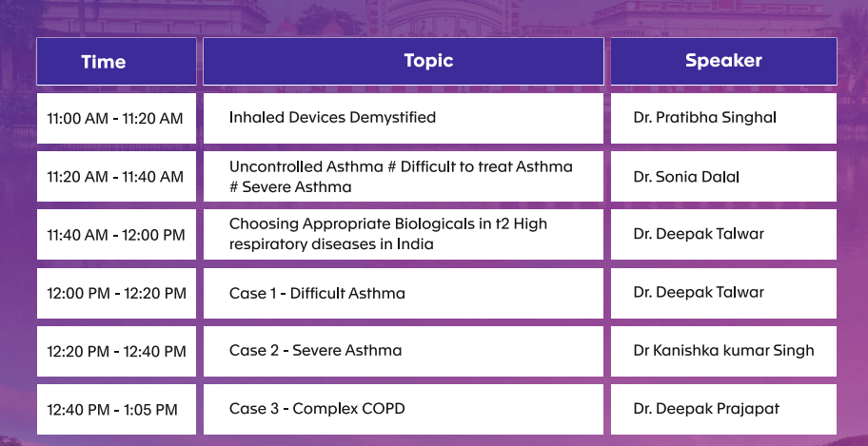Select the 12:00 PM - 12:20 PM time slot

(116, 293)
